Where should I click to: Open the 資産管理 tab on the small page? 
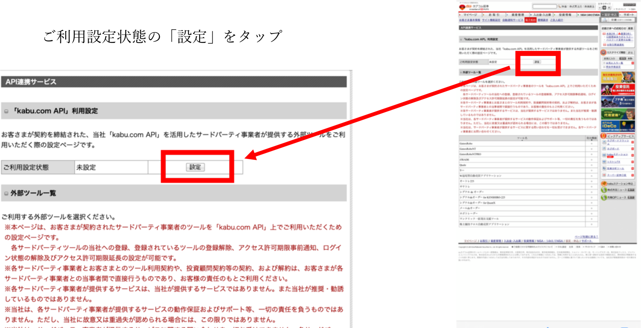[x=518, y=15]
